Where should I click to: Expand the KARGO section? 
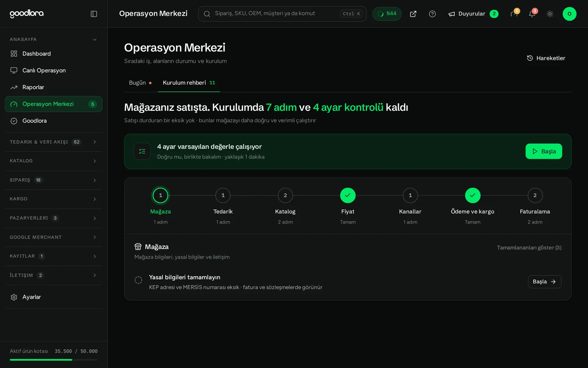pos(54,199)
